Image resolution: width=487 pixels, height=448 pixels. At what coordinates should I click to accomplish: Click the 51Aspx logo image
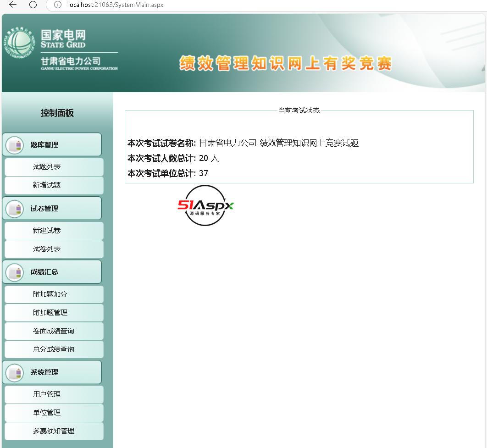(x=205, y=205)
